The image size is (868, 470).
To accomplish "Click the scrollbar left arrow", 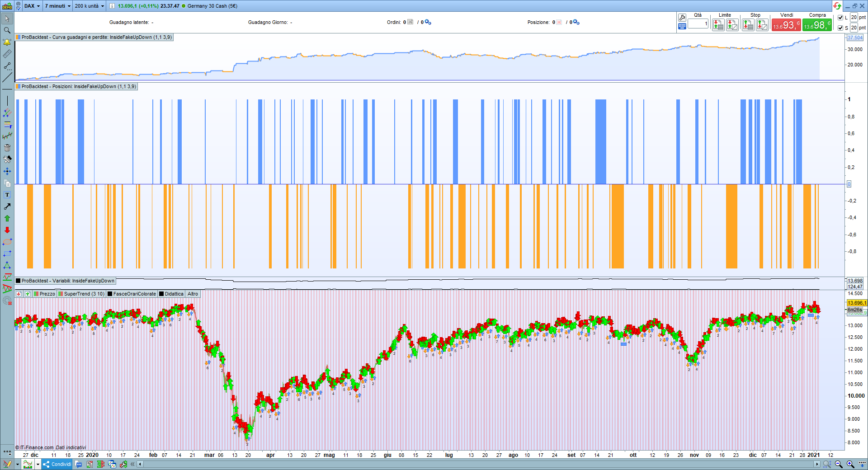I will (x=140, y=464).
